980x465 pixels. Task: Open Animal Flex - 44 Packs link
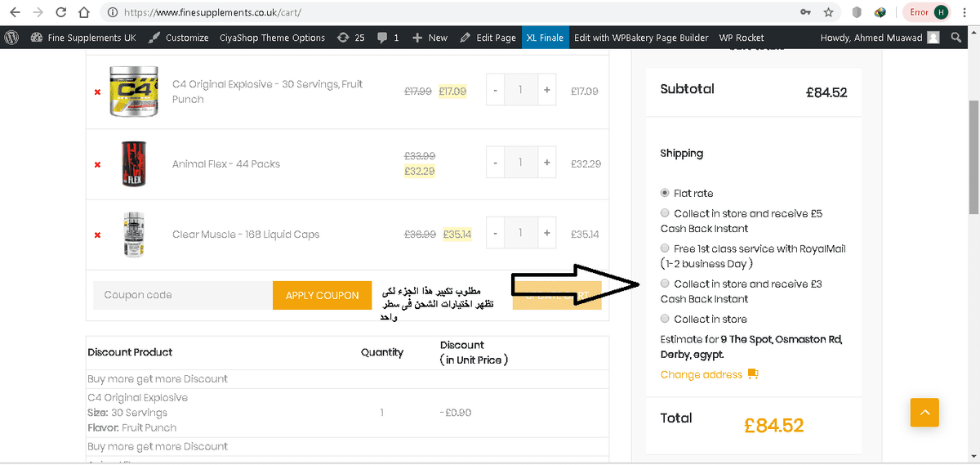(226, 164)
